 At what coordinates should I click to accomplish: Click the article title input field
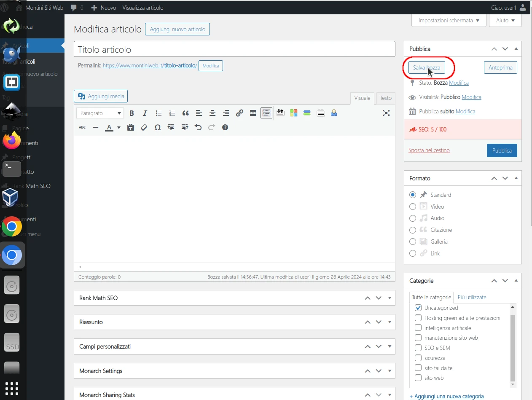tap(234, 49)
